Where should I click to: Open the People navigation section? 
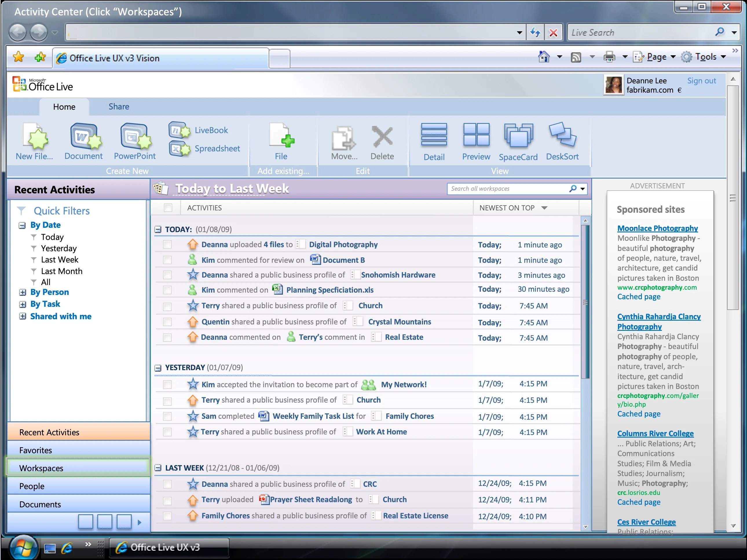pos(78,486)
